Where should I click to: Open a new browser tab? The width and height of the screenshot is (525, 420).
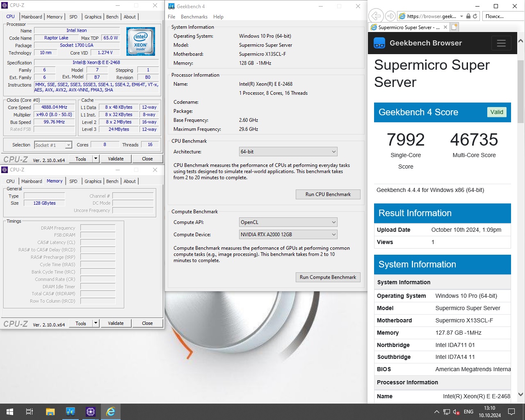pyautogui.click(x=454, y=27)
